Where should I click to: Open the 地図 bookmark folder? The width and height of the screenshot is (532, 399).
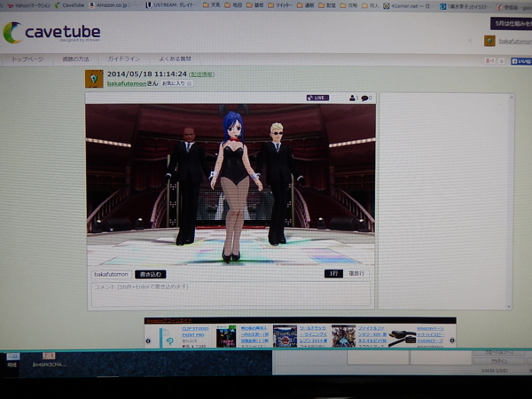(x=233, y=5)
